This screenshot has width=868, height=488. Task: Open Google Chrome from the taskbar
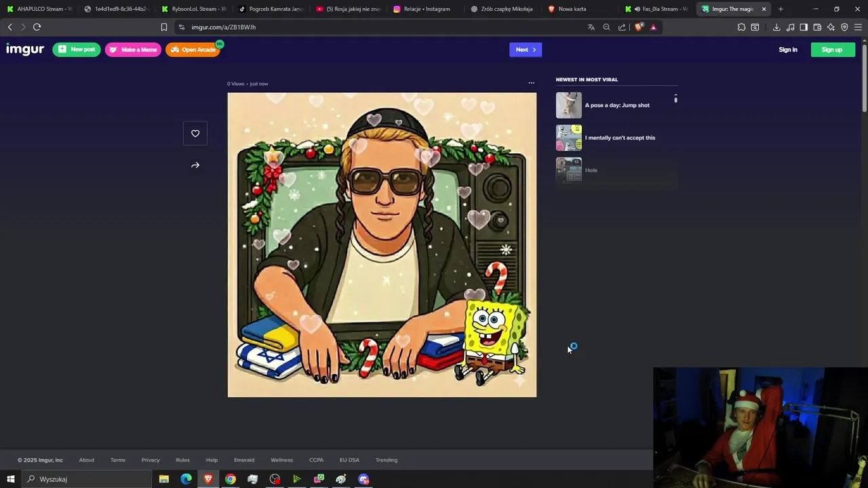click(231, 479)
